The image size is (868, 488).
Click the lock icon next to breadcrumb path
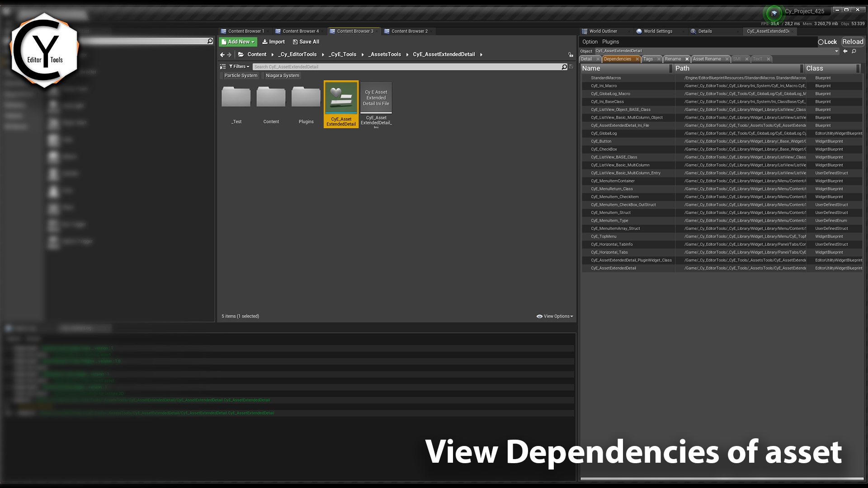tap(571, 54)
